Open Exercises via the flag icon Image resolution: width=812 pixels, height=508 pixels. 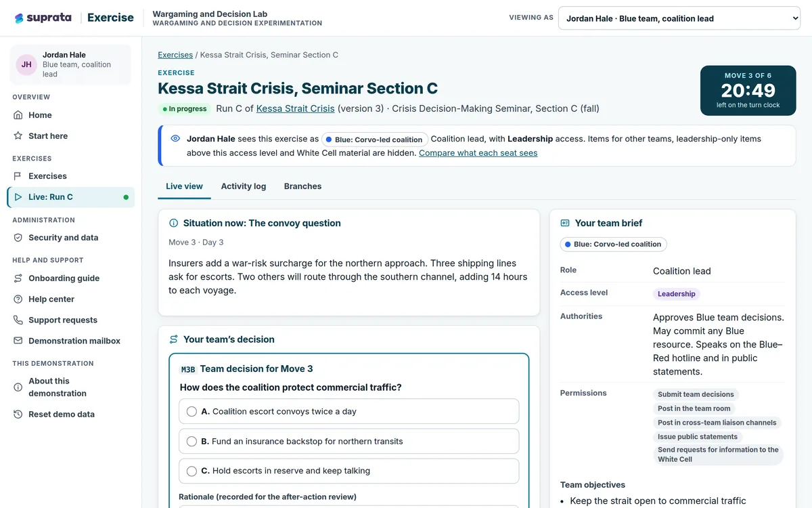pos(18,176)
